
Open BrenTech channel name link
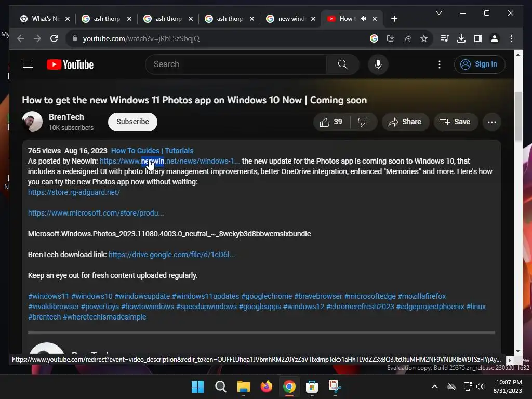click(66, 117)
